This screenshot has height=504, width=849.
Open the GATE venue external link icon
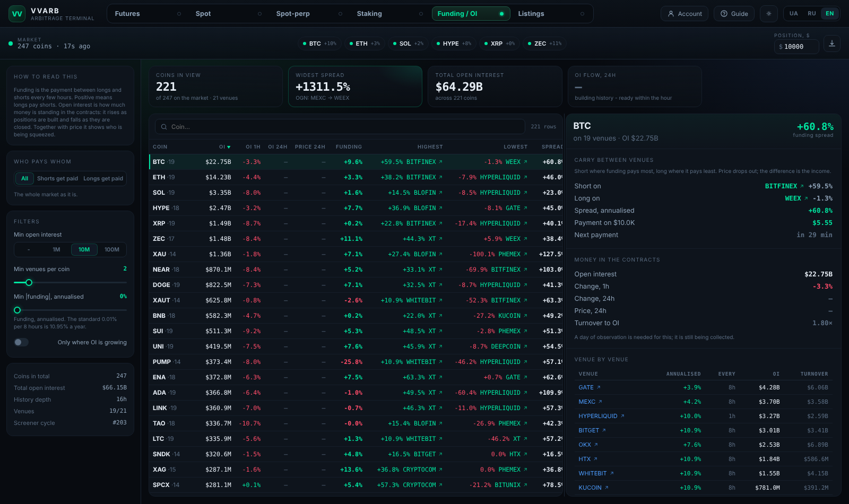pos(599,387)
